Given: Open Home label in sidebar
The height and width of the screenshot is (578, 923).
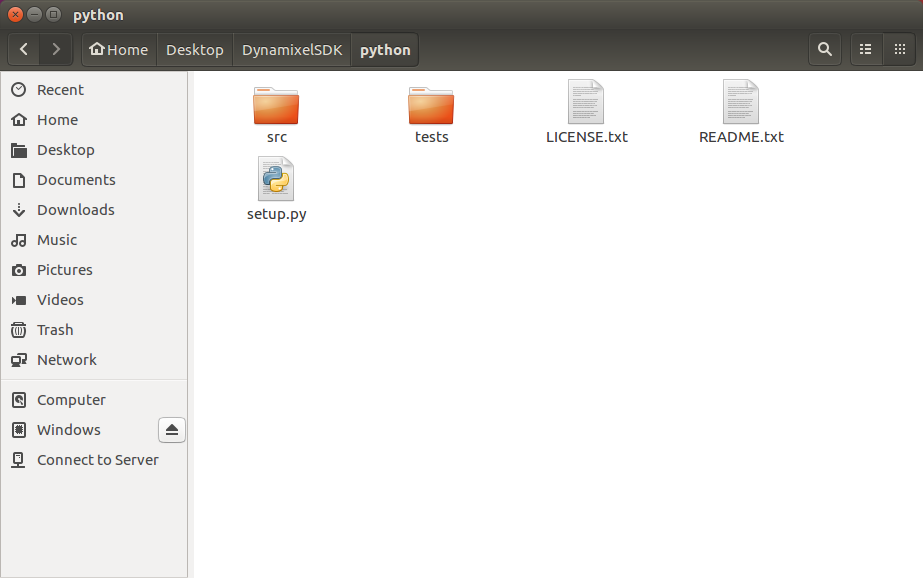Looking at the screenshot, I should (57, 120).
